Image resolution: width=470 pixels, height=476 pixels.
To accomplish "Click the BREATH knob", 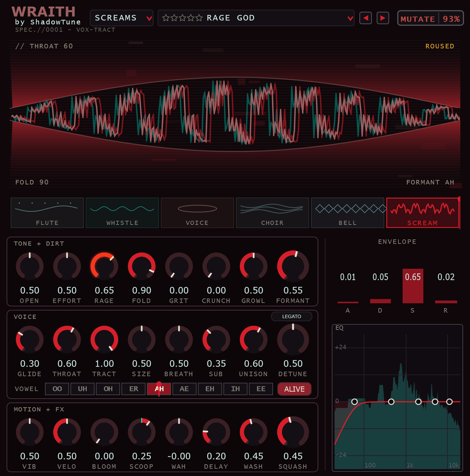I will click(179, 339).
